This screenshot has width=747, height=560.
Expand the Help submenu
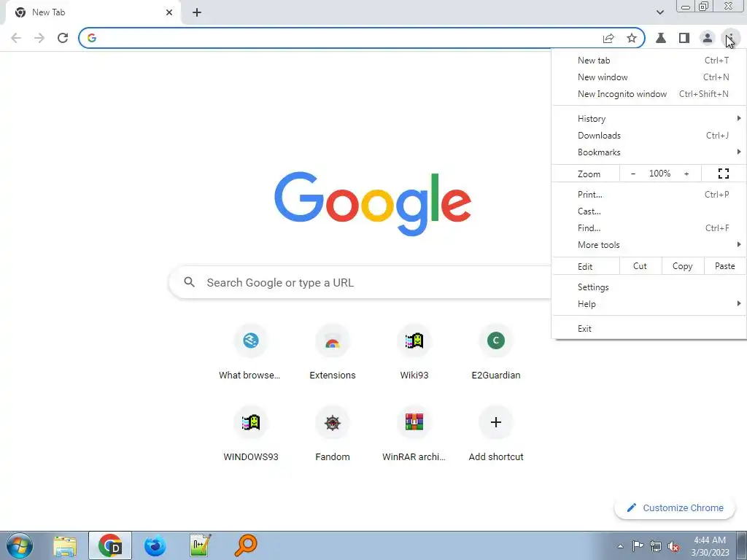coord(649,304)
